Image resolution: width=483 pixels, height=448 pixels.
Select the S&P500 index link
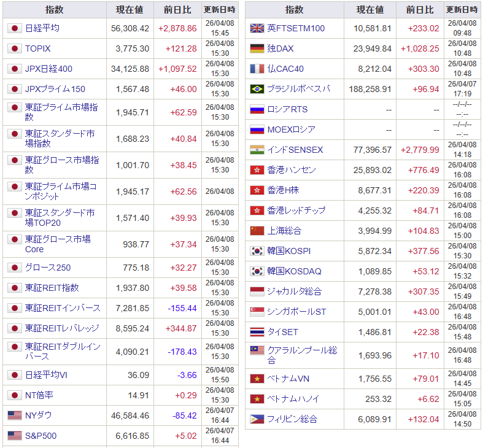(41, 436)
